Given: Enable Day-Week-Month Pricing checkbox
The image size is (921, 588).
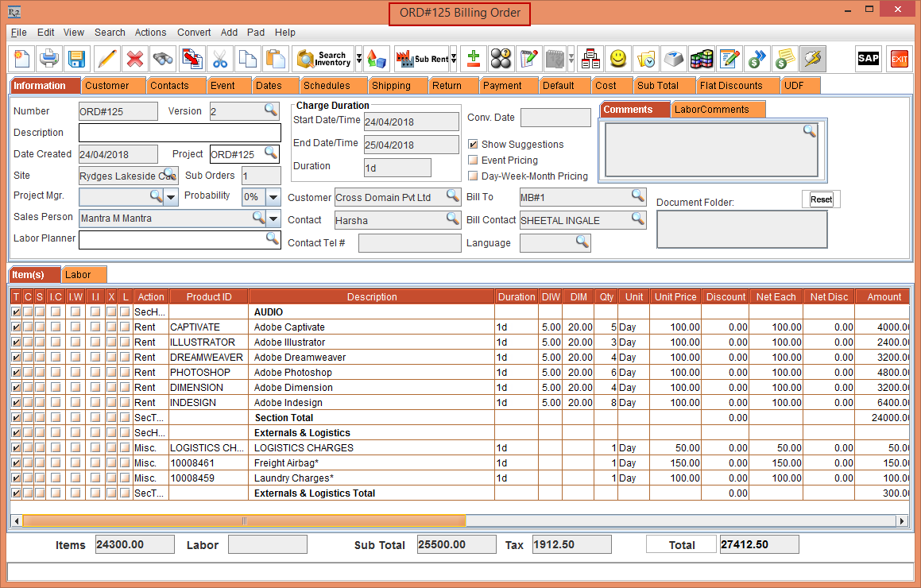Looking at the screenshot, I should tap(474, 176).
